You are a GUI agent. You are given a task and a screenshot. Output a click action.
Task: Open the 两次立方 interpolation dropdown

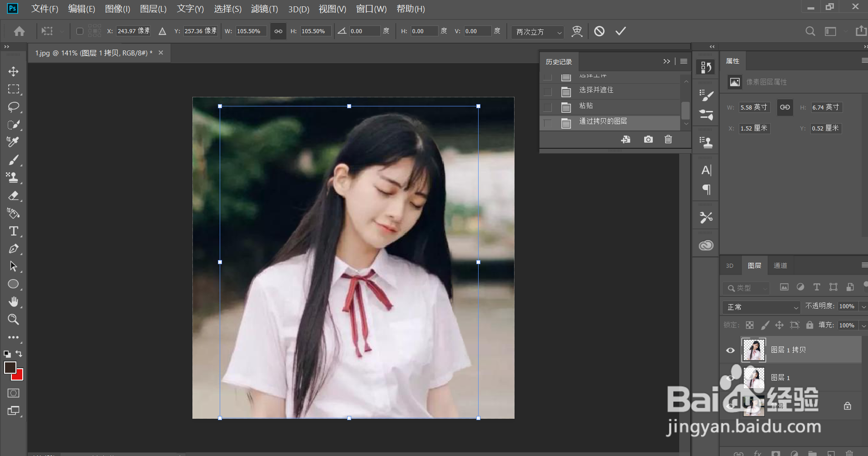click(x=538, y=32)
